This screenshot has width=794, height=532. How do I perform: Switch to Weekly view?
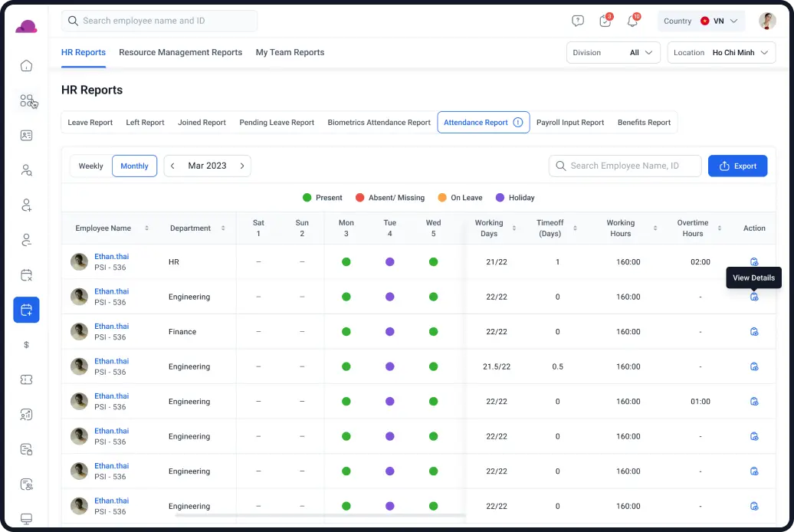coord(90,166)
